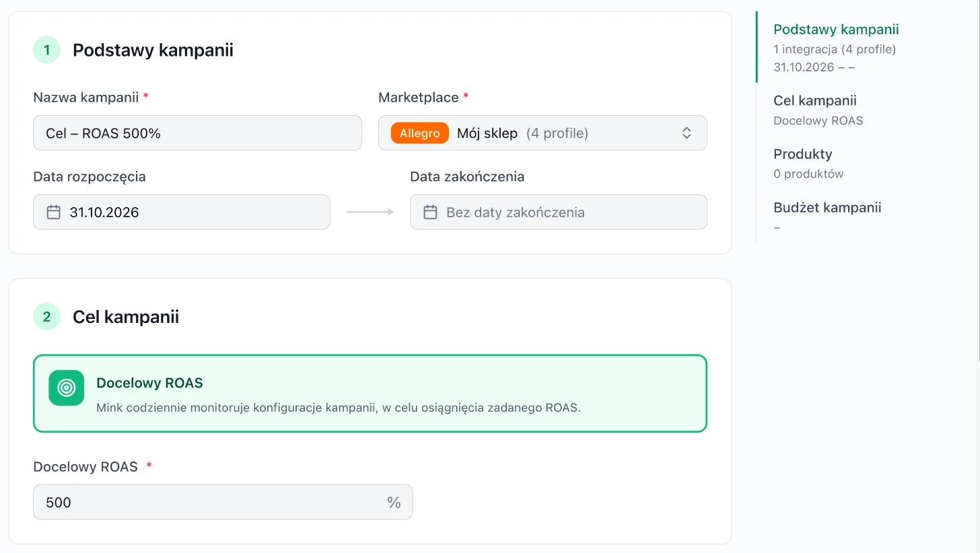The height and width of the screenshot is (553, 980).
Task: Click the percent sign in the ROAS input
Action: click(x=394, y=503)
